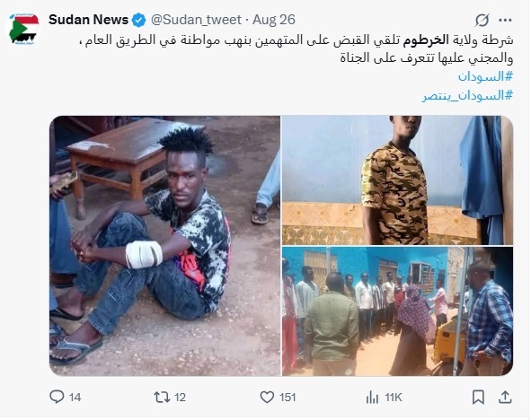Open photo of seated man with bandaged arm
The height and width of the screenshot is (420, 531).
coord(165,246)
